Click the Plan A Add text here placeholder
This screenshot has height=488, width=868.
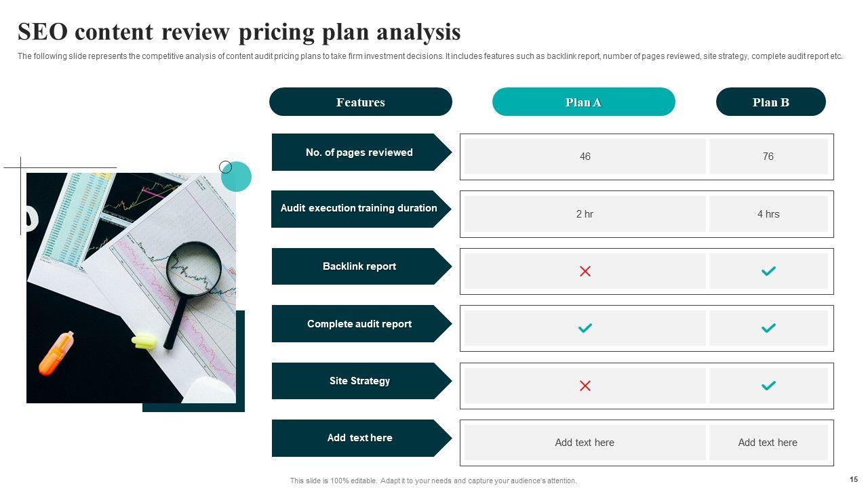click(x=585, y=443)
